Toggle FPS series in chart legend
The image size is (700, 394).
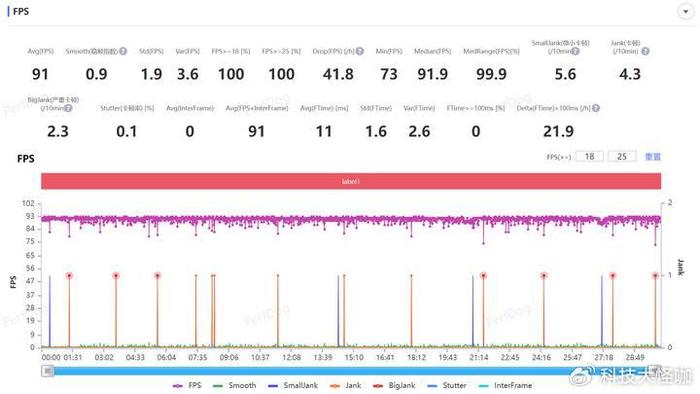point(187,386)
